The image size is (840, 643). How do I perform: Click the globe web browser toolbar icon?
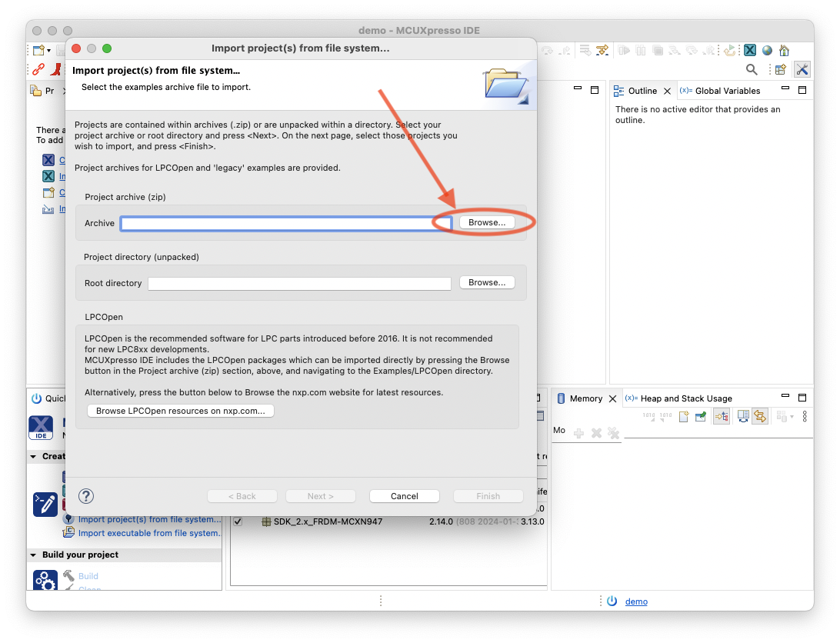click(767, 50)
